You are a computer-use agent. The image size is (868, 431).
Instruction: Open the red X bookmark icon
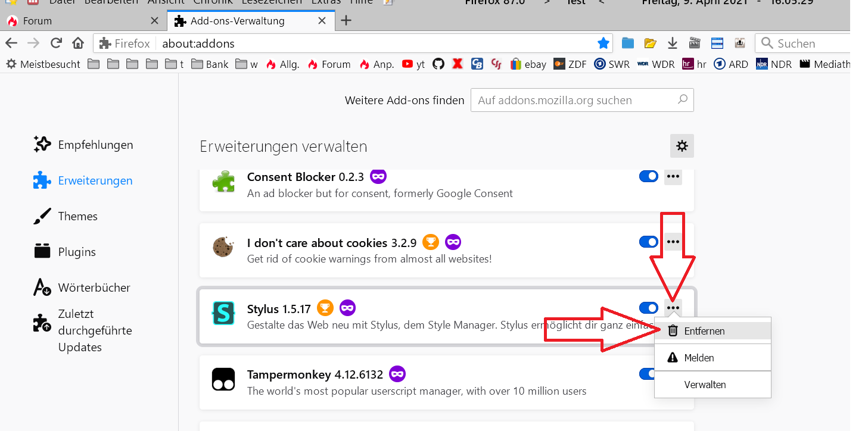458,64
